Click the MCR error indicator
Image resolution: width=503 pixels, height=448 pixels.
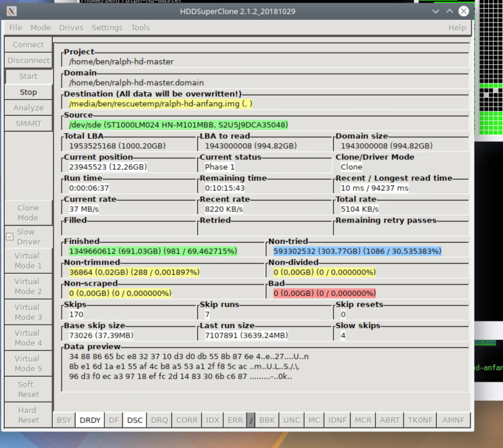point(363,420)
